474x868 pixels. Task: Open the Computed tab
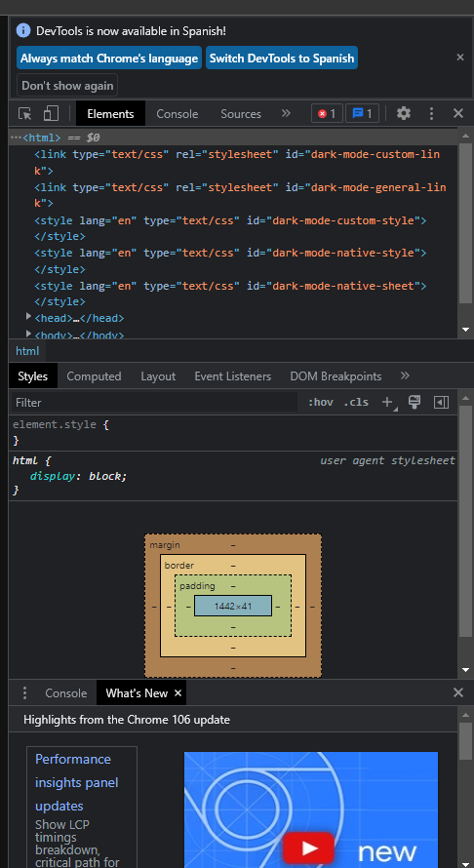pos(95,376)
